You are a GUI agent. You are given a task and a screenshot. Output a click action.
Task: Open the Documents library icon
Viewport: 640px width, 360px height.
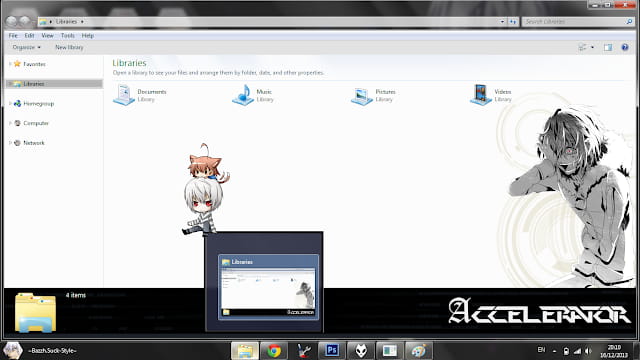pyautogui.click(x=124, y=95)
